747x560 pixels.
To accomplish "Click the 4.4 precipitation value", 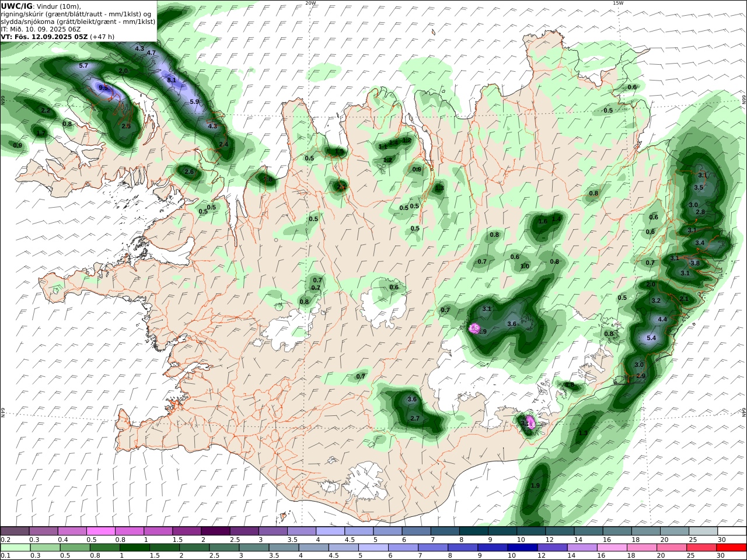I will [662, 320].
